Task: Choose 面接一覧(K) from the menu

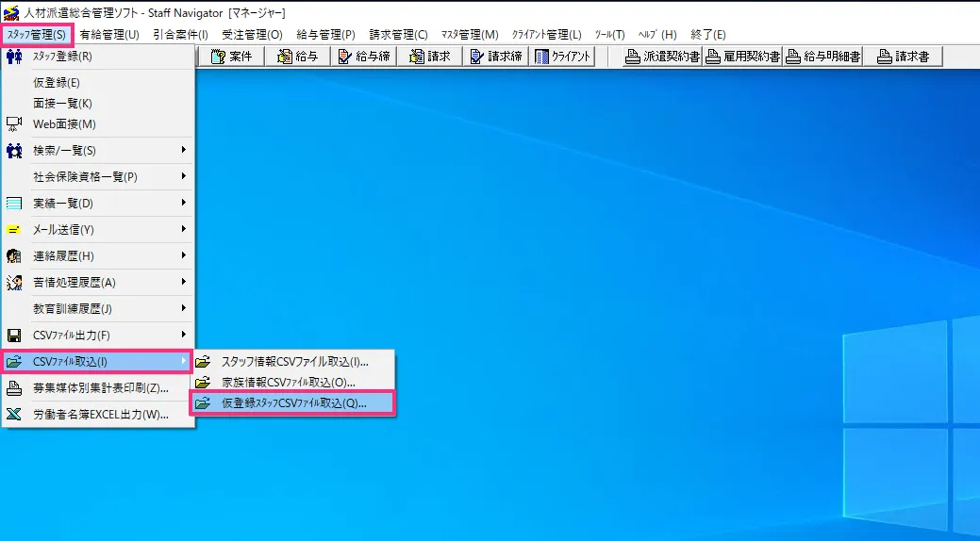Action: click(99, 103)
